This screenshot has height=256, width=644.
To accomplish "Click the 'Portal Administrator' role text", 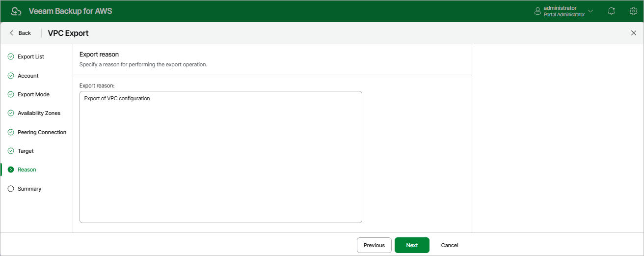I will click(564, 15).
